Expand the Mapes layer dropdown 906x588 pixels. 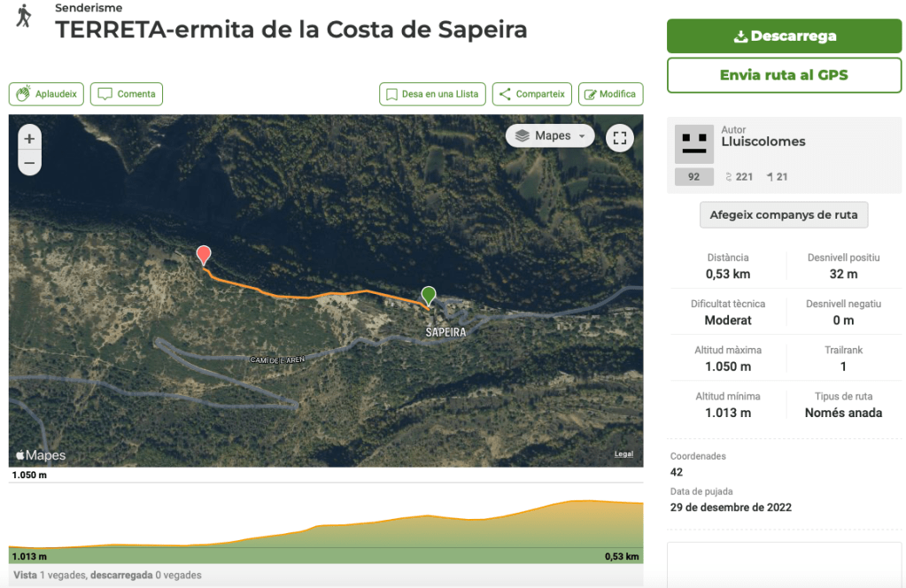pos(550,135)
